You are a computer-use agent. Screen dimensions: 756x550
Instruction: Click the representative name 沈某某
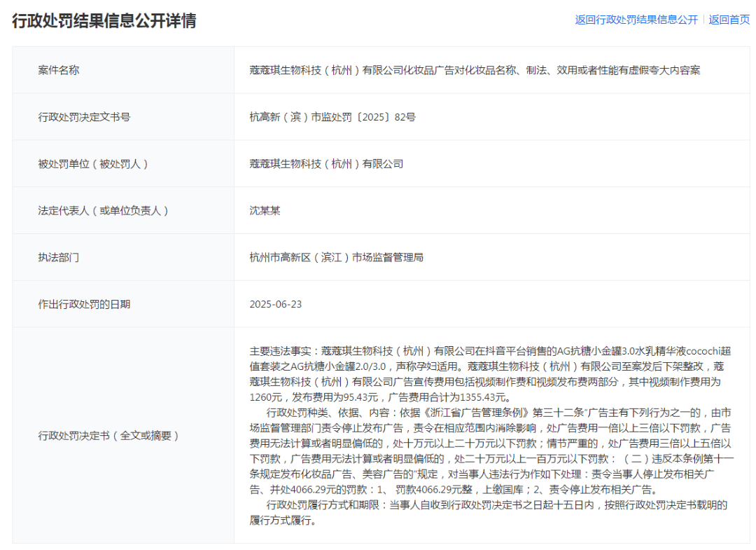[x=265, y=210]
